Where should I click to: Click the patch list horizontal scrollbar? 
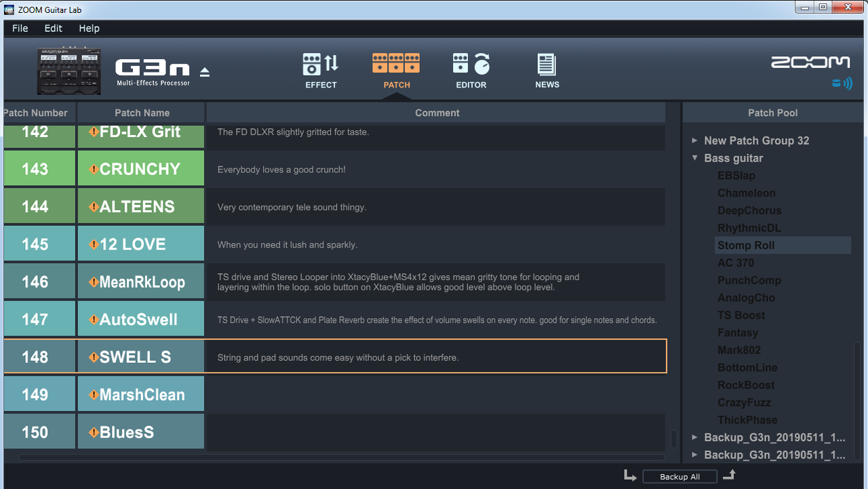pos(342,457)
